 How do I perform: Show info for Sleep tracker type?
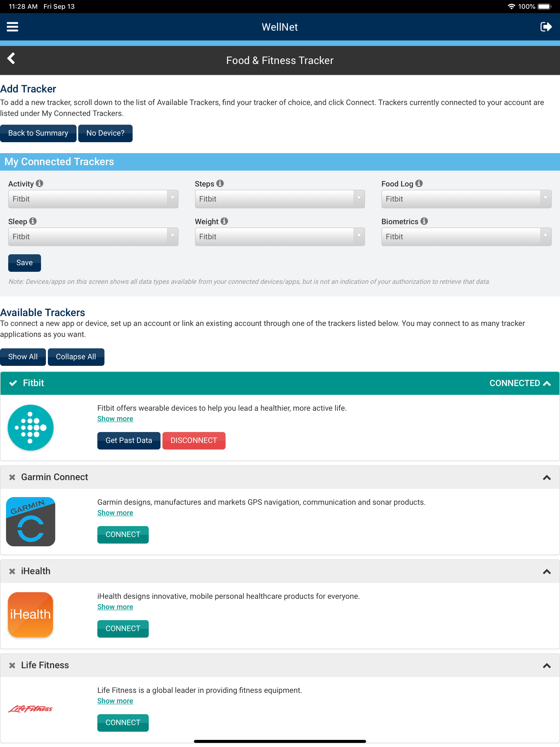(x=33, y=221)
